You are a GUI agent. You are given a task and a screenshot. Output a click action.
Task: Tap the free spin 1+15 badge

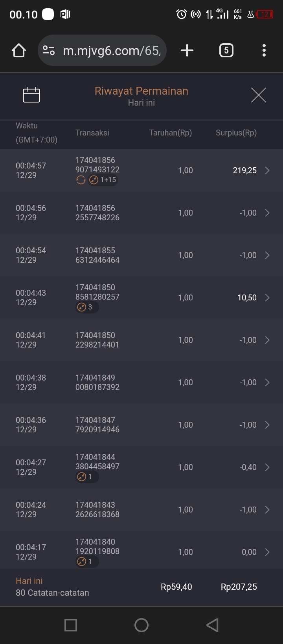(103, 180)
